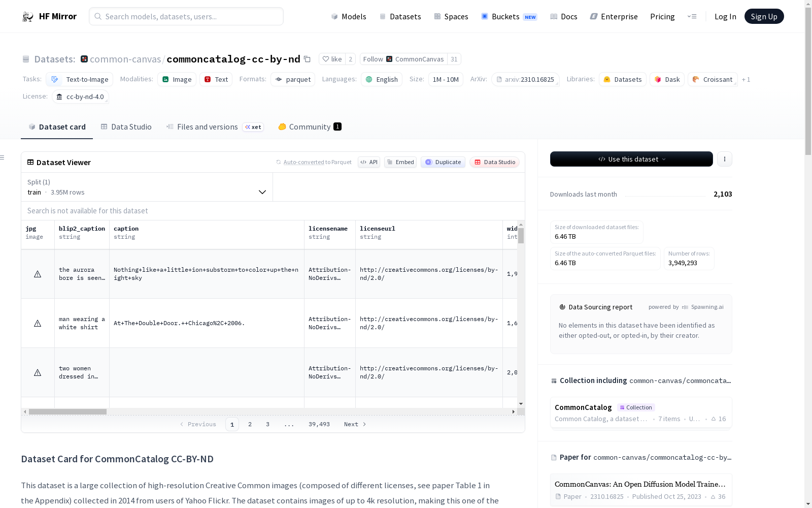The image size is (812, 508).
Task: Click the 'At+The+Double+Door' caption cell
Action: 207,323
